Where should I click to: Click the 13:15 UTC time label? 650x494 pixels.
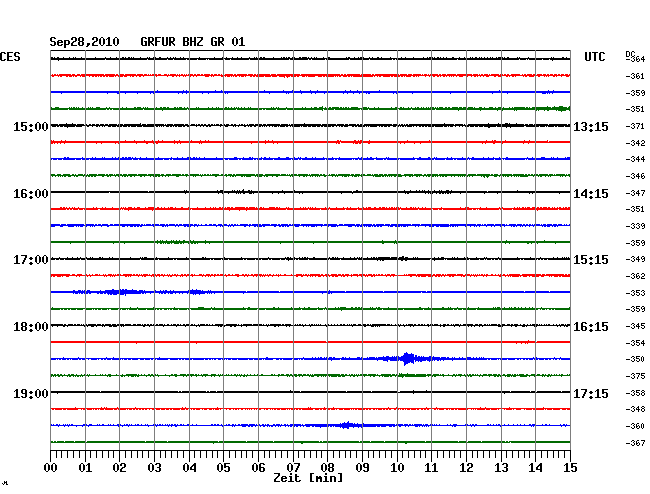[x=591, y=126]
